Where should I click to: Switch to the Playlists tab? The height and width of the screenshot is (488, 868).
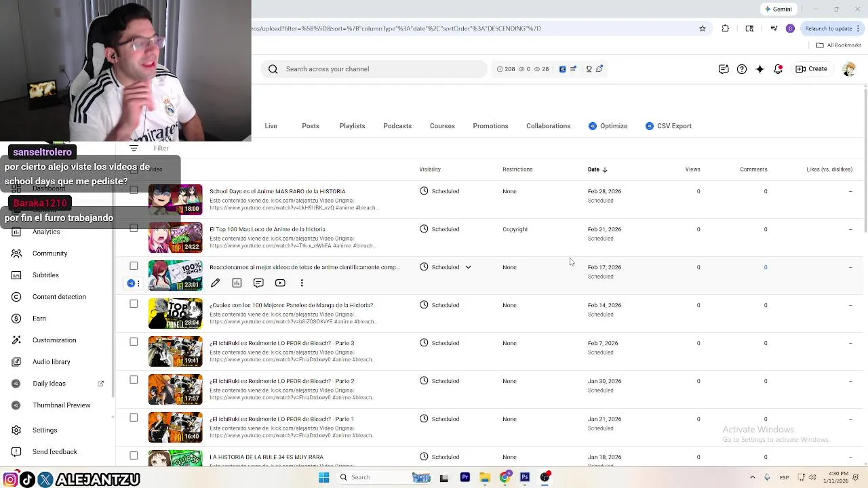(352, 126)
